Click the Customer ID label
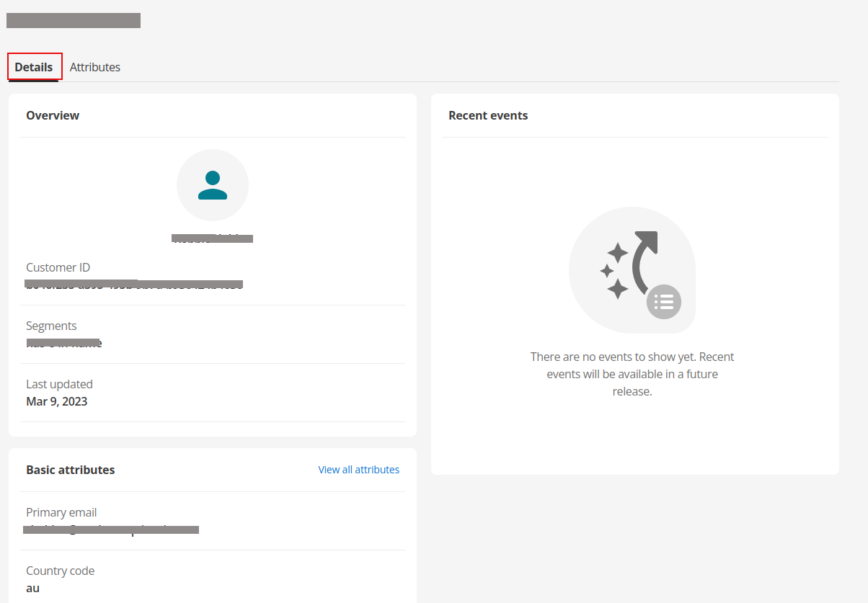Image resolution: width=868 pixels, height=603 pixels. tap(58, 267)
